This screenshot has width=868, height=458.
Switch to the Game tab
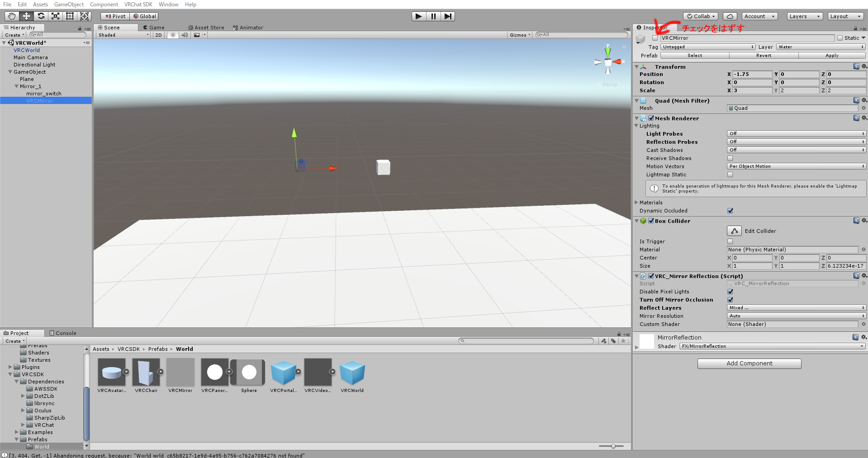coord(154,28)
